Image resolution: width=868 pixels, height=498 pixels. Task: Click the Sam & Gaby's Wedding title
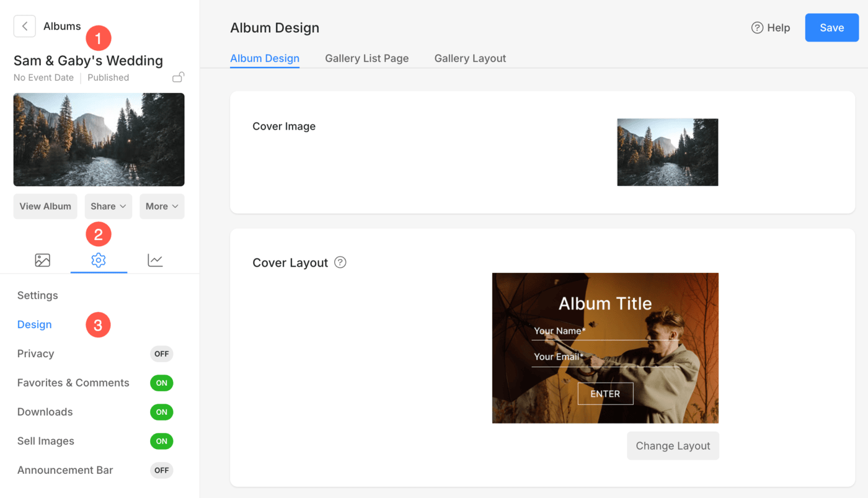click(89, 61)
